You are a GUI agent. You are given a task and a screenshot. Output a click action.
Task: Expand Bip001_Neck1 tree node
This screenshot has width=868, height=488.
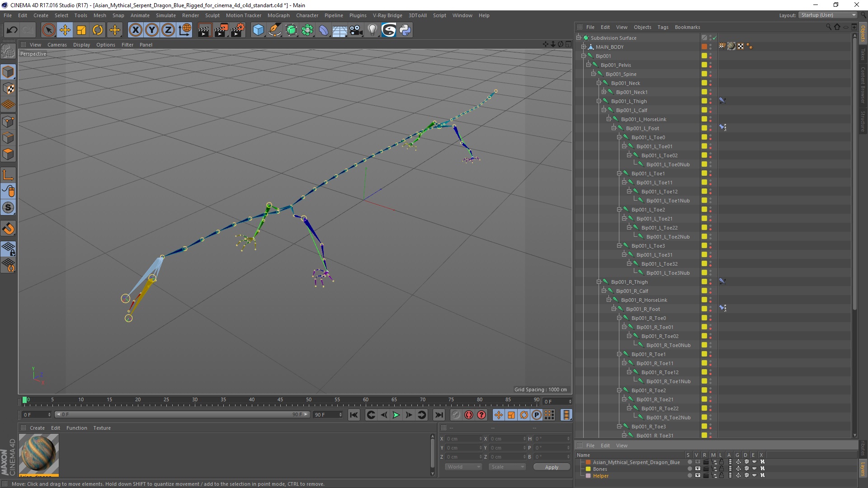tap(604, 92)
